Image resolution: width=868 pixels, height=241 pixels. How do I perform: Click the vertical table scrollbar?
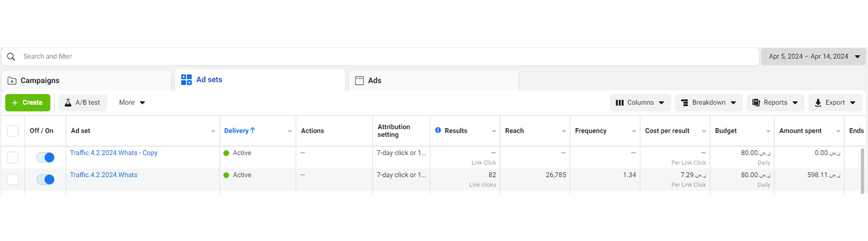(x=863, y=169)
